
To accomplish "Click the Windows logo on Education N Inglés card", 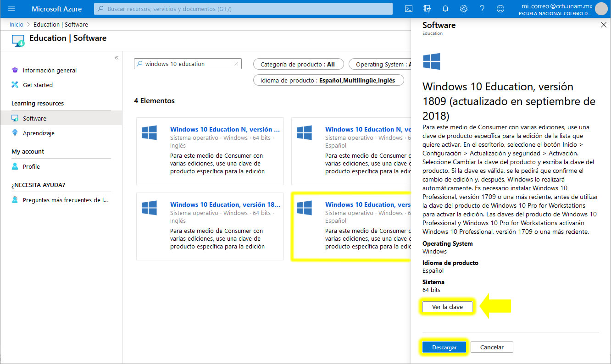I will [x=149, y=133].
